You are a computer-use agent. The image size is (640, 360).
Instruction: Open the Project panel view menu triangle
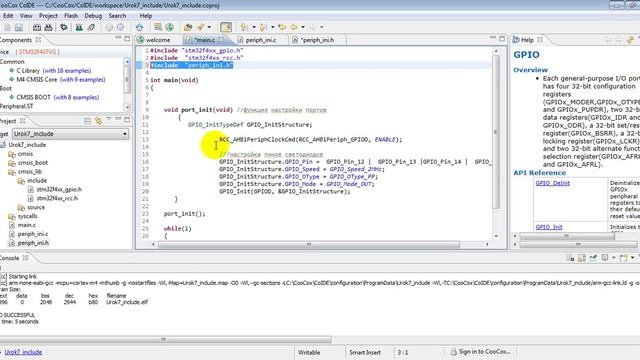[109, 119]
